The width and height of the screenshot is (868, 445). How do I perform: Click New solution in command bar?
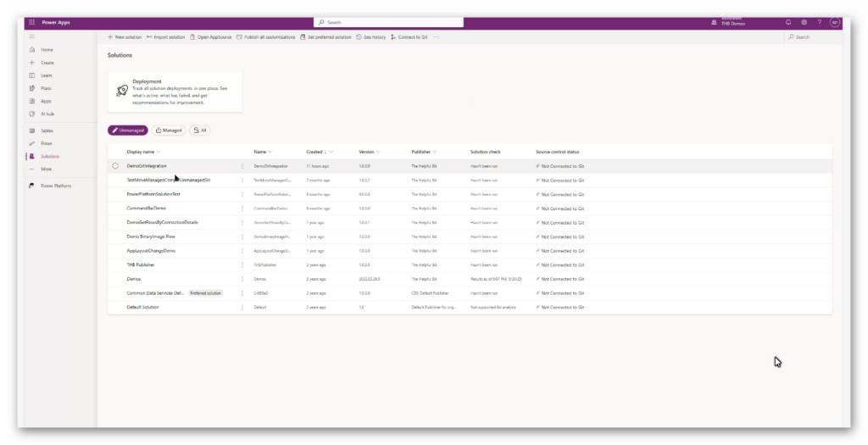click(x=125, y=37)
